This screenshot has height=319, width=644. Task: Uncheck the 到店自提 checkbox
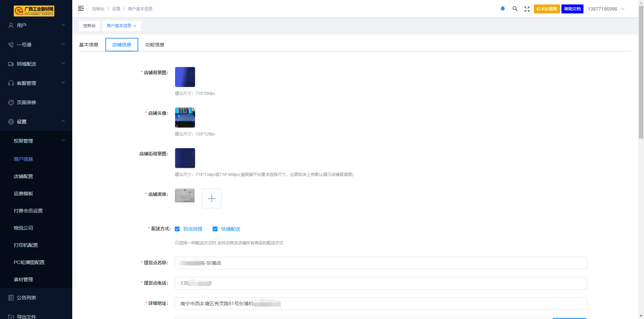pos(178,229)
